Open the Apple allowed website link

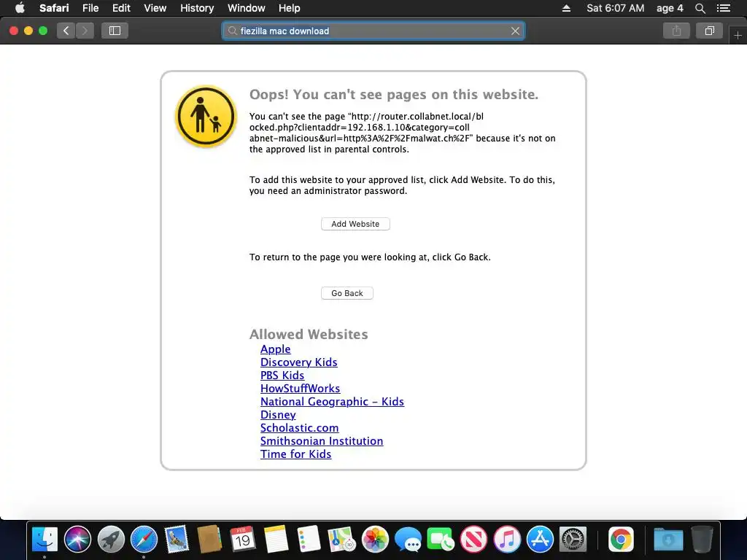[x=275, y=349]
